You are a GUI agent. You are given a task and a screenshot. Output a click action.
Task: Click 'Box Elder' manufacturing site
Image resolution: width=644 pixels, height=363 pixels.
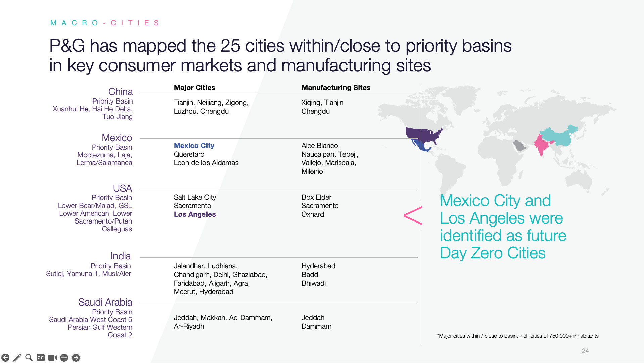316,197
